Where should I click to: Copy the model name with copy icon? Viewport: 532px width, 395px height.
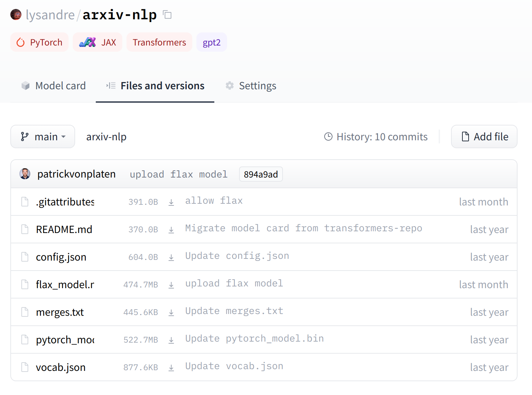coord(167,15)
